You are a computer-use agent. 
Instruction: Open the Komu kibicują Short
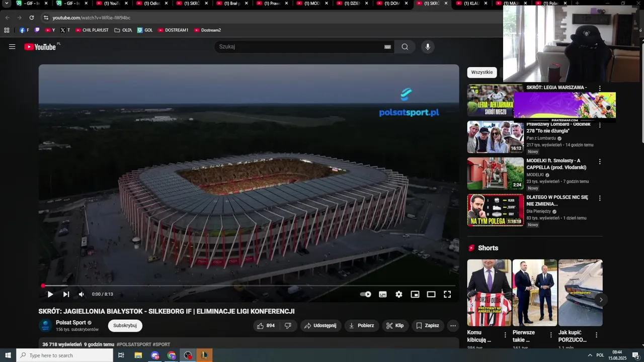coord(489,293)
